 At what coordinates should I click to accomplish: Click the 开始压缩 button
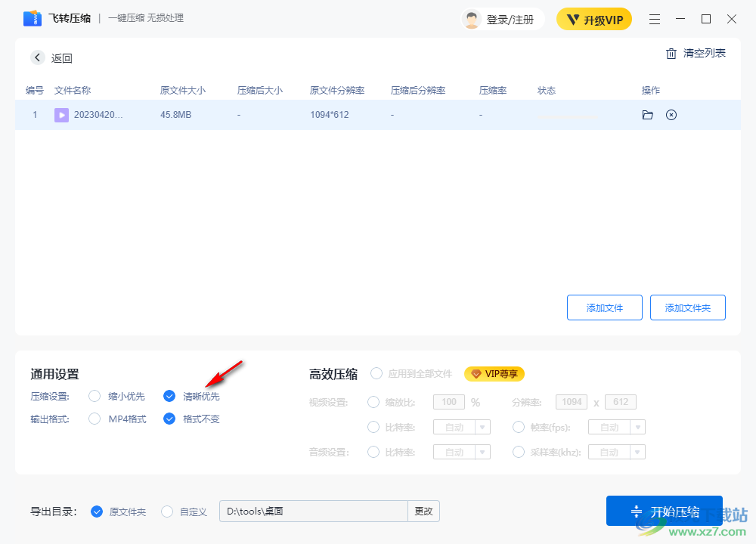[665, 511]
